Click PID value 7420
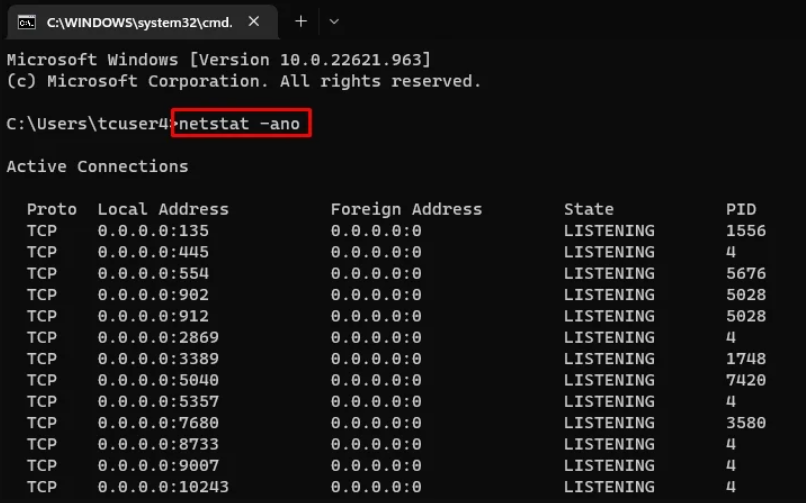806x503 pixels. point(746,380)
